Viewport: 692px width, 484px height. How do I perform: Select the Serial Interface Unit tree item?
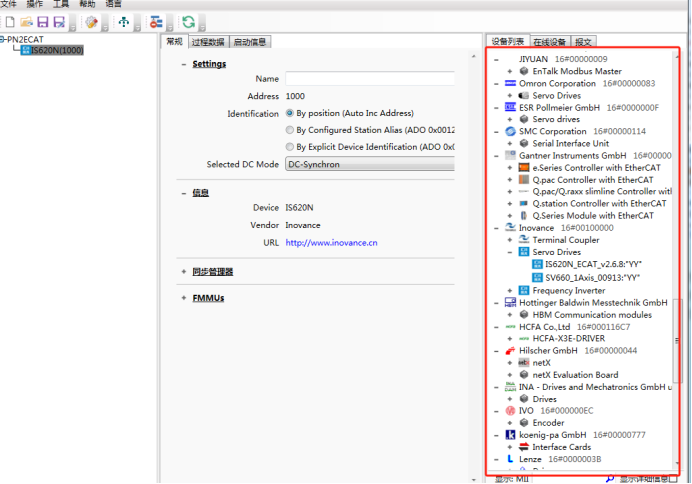[570, 143]
